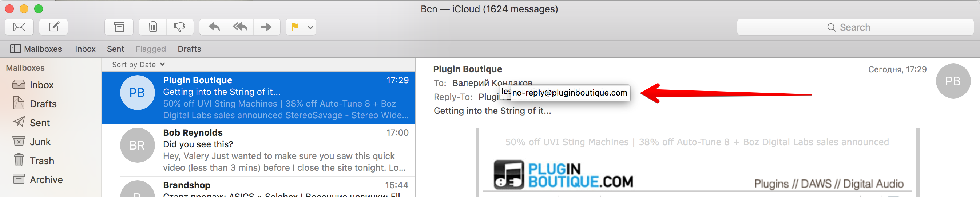980x197 pixels.
Task: Archive the selected message
Action: [119, 27]
